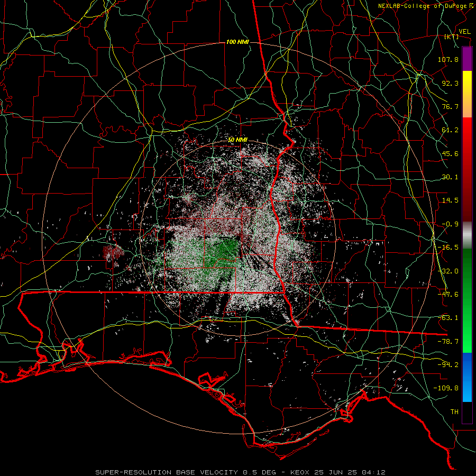Click the 14.5 scale value
Viewport: 476px width, 476px height.
point(450,200)
